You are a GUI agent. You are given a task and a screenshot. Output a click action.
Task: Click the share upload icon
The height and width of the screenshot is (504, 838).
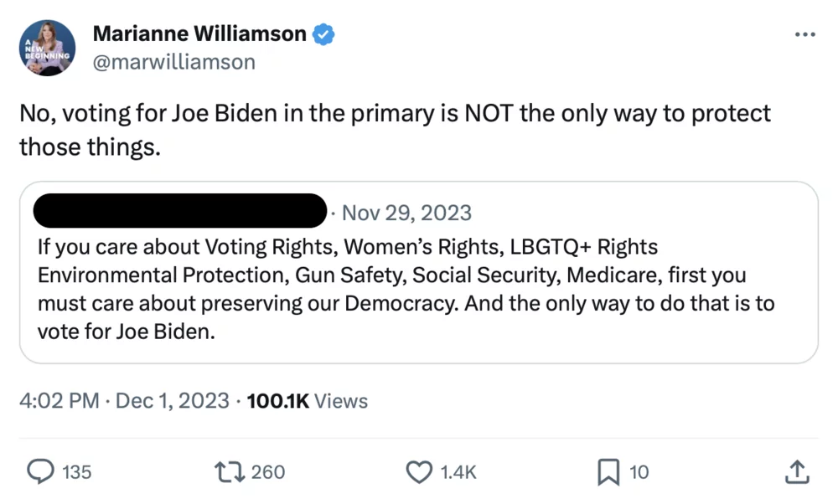(796, 472)
